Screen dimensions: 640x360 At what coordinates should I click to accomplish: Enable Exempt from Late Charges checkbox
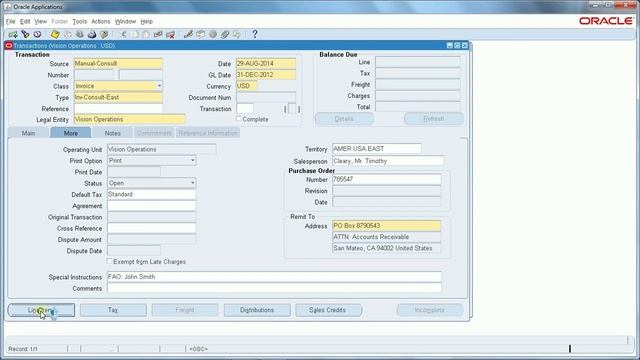[109, 261]
